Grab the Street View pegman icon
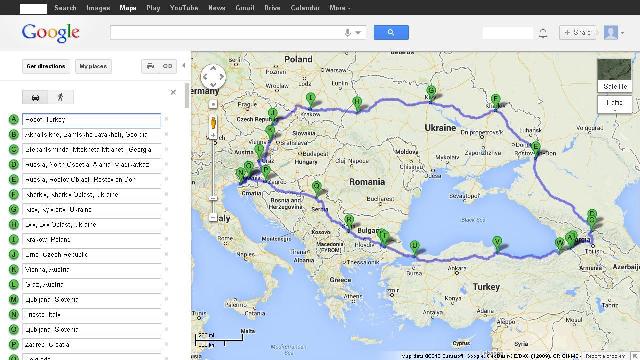Viewport: 640px width, 360px height. coord(213,124)
